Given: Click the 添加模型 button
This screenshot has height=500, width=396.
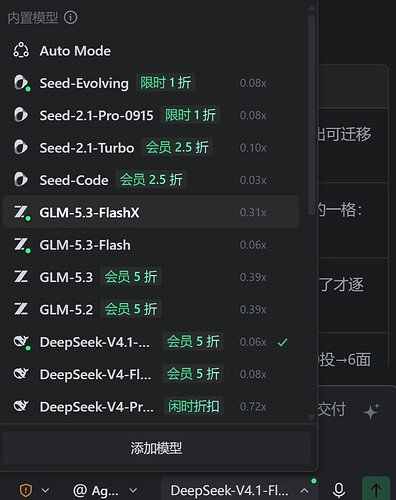Looking at the screenshot, I should click(x=156, y=448).
